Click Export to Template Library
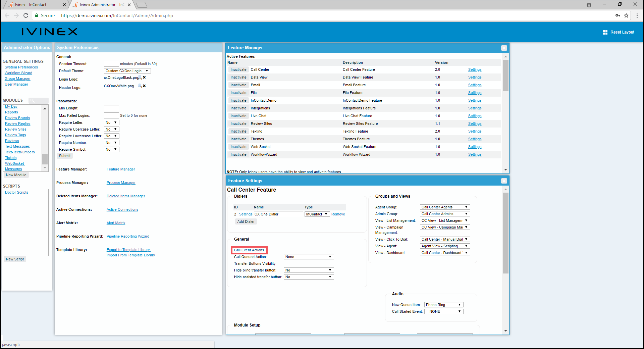644x349 pixels. (128, 250)
